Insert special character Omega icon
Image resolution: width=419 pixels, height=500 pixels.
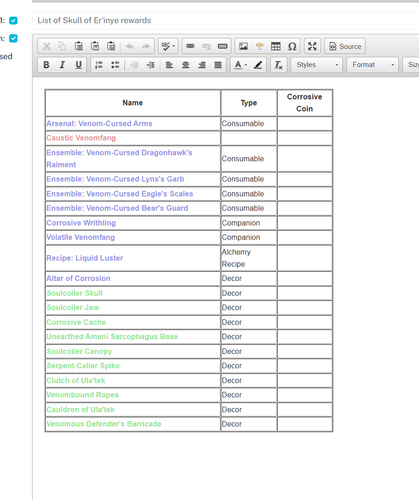pyautogui.click(x=292, y=46)
